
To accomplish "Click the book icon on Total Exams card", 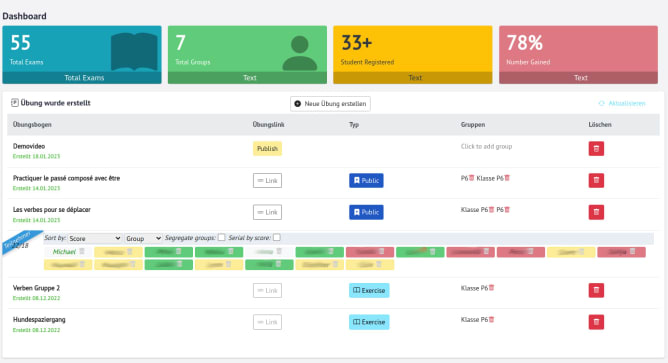I will (x=134, y=51).
